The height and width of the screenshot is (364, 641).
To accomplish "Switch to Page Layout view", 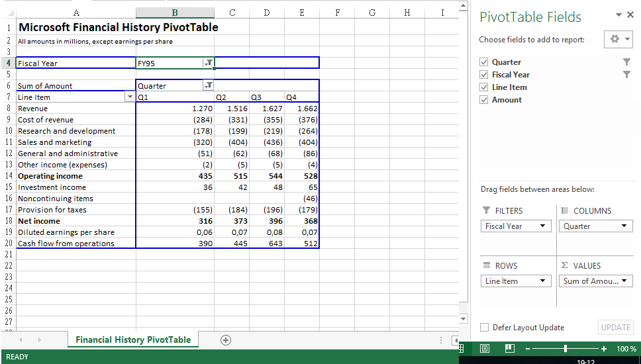I will [x=485, y=349].
